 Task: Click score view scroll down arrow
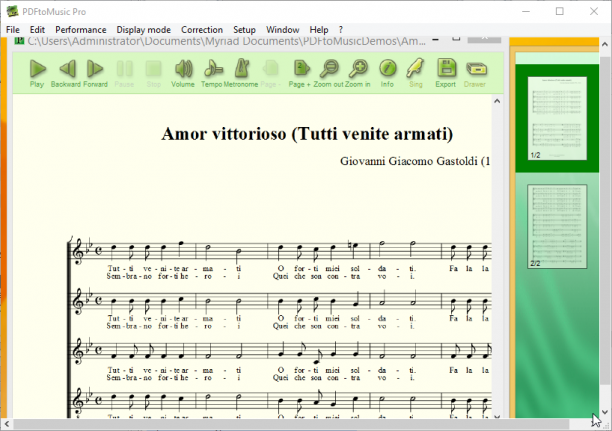[x=497, y=417]
